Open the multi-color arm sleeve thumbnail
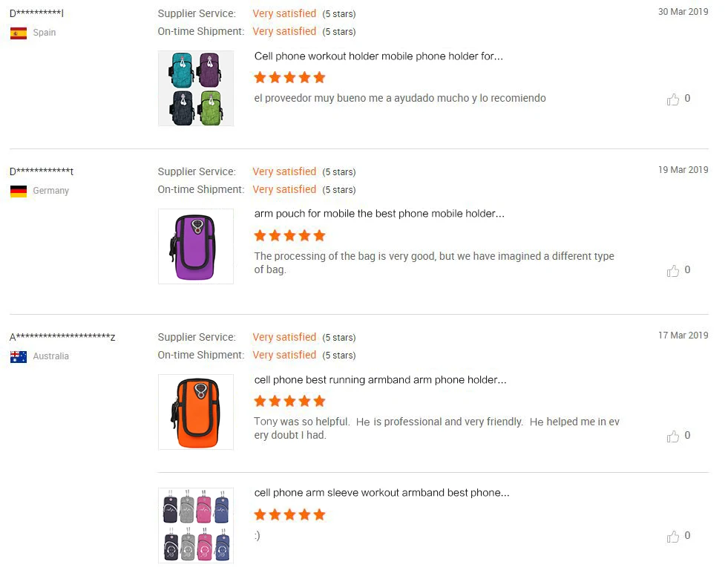This screenshot has height=576, width=728. [196, 525]
